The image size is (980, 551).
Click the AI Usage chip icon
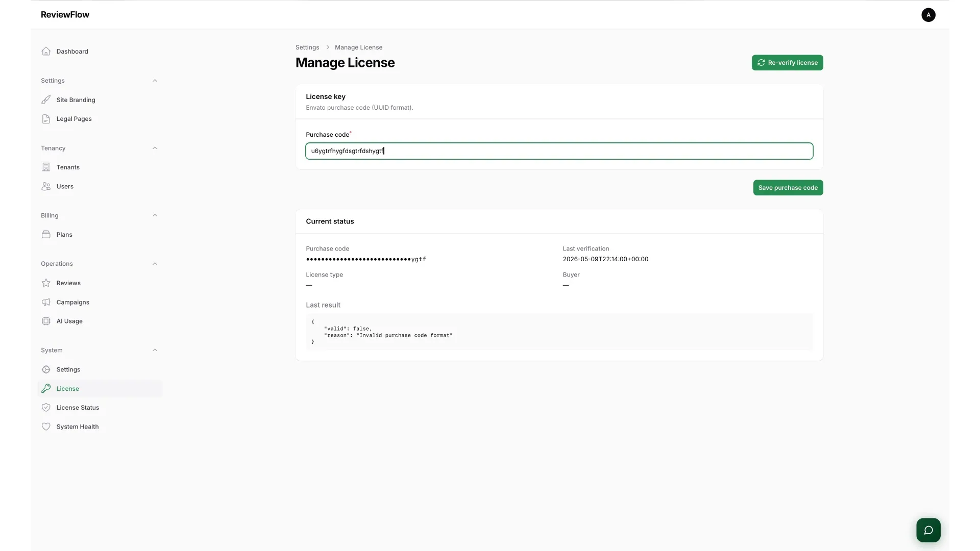tap(46, 321)
